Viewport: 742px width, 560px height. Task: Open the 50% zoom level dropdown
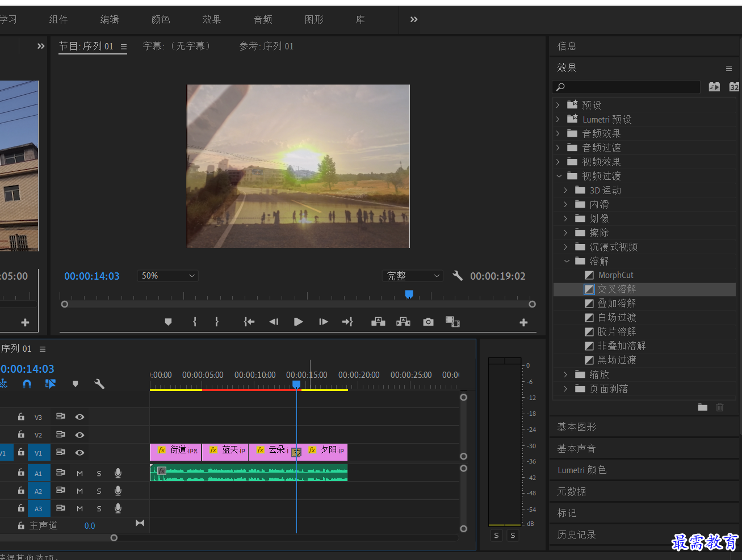point(167,276)
